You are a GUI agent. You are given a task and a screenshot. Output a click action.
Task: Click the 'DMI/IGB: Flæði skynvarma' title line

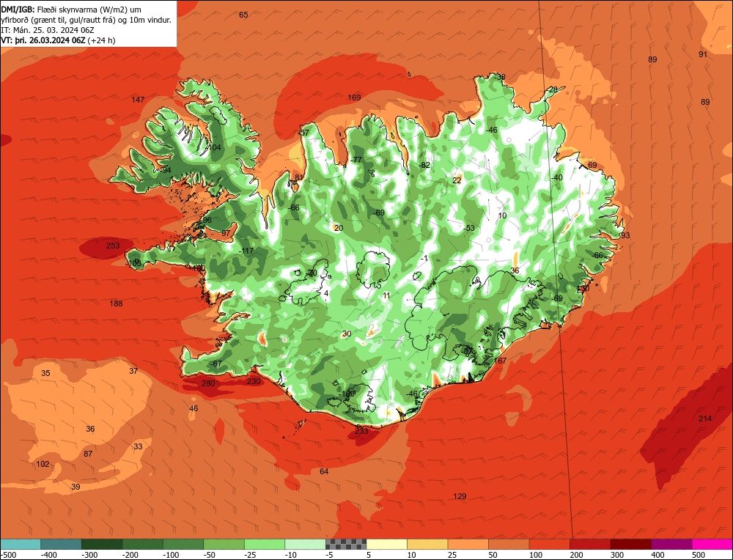[x=71, y=10]
